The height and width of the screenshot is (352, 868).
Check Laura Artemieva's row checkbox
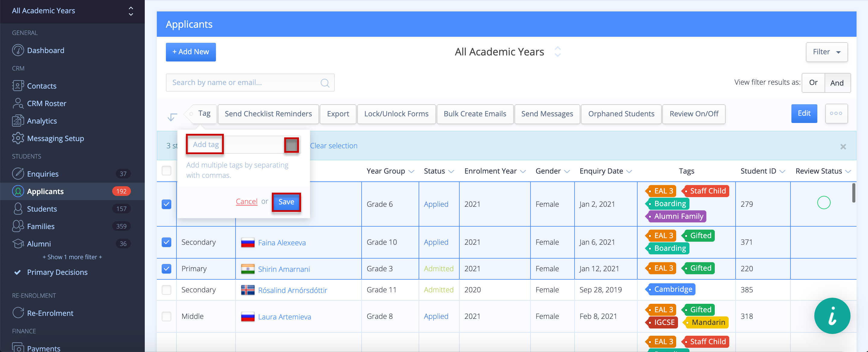(166, 316)
